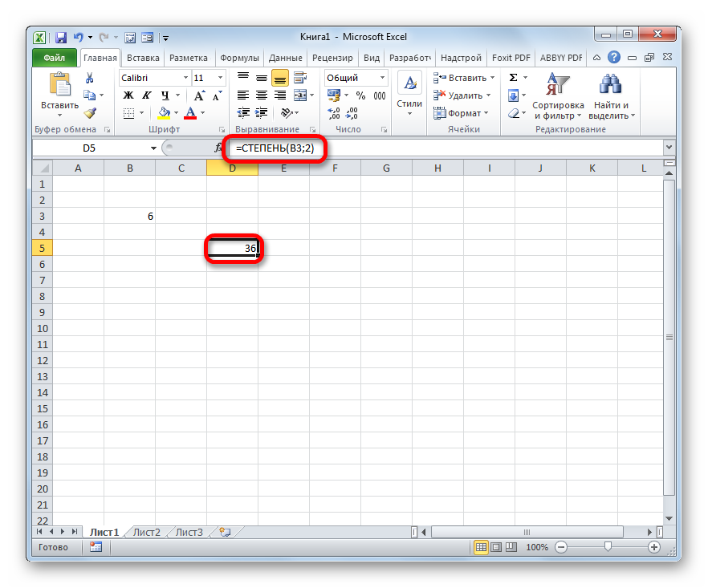Image resolution: width=708 pixels, height=588 pixels.
Task: Click the Cut scissors icon
Action: [89, 78]
